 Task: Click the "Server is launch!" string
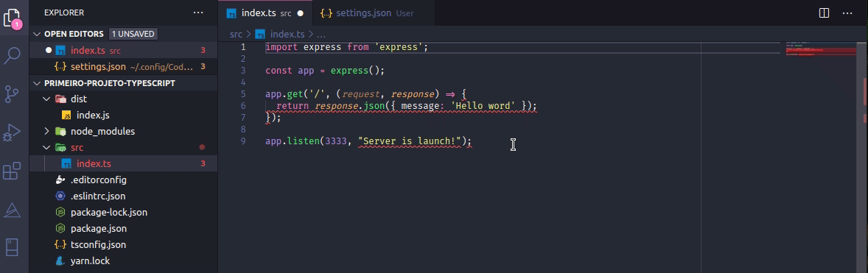pos(410,141)
